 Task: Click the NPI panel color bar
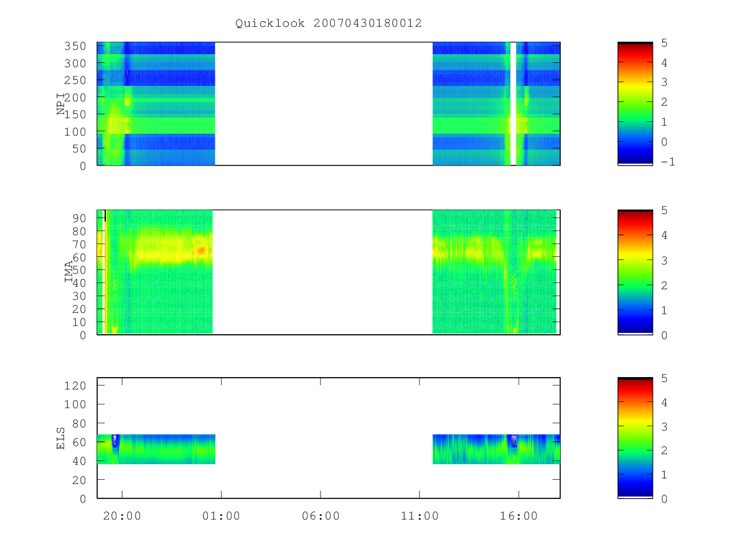tap(635, 104)
